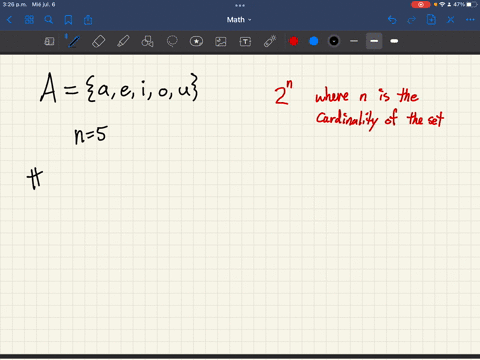The height and width of the screenshot is (360, 480).
Task: Select the Shapes tool
Action: click(x=147, y=41)
